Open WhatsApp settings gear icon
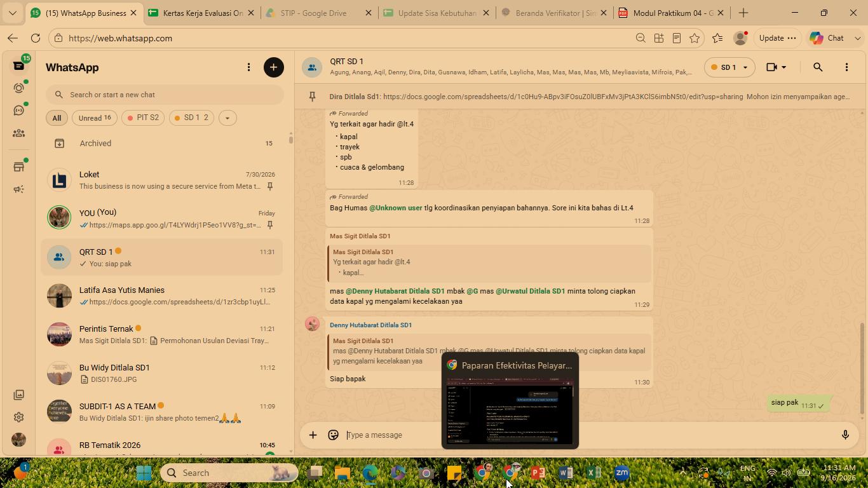The height and width of the screenshot is (488, 868). pos(18,417)
